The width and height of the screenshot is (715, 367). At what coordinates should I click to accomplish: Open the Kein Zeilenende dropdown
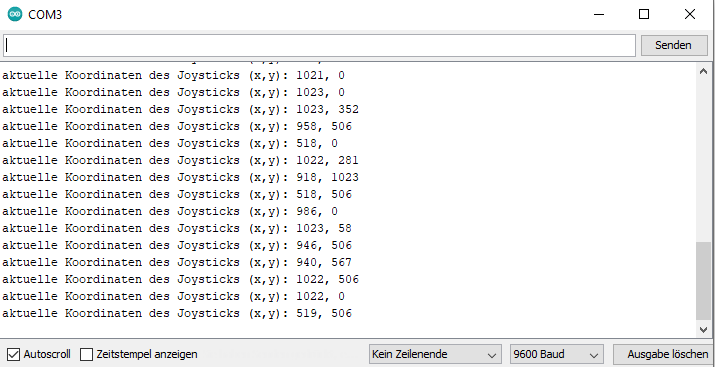point(435,354)
